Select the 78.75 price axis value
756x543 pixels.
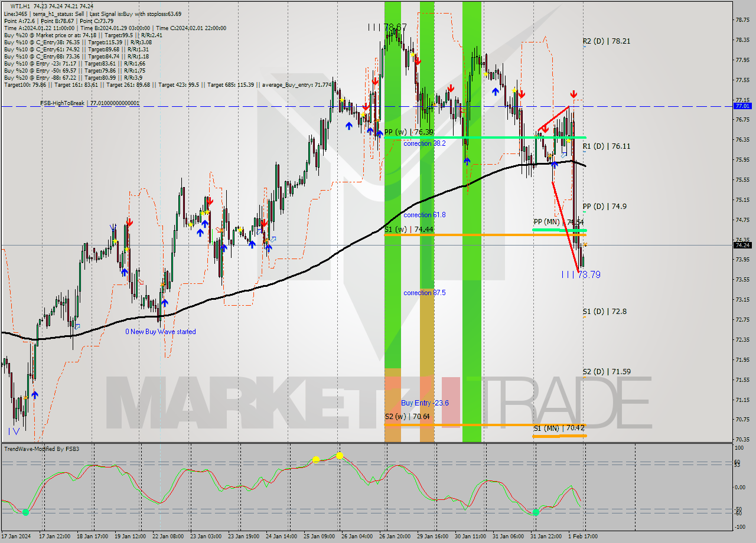[x=743, y=19]
